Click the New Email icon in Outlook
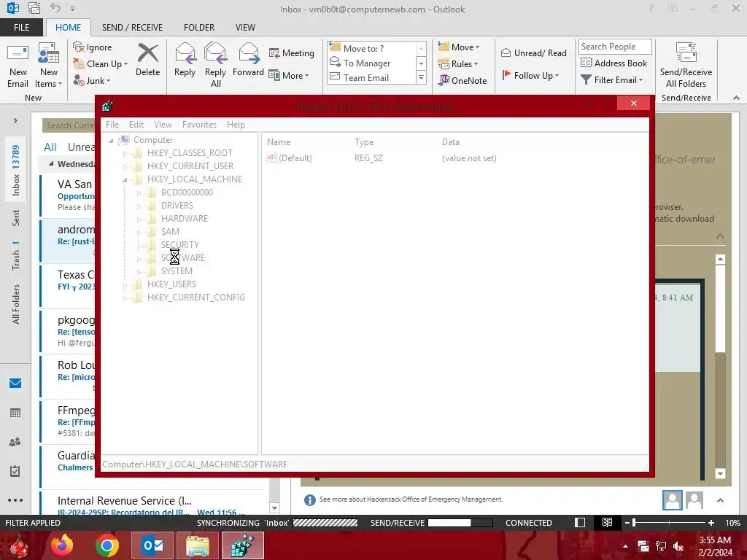The height and width of the screenshot is (560, 747). click(x=18, y=66)
